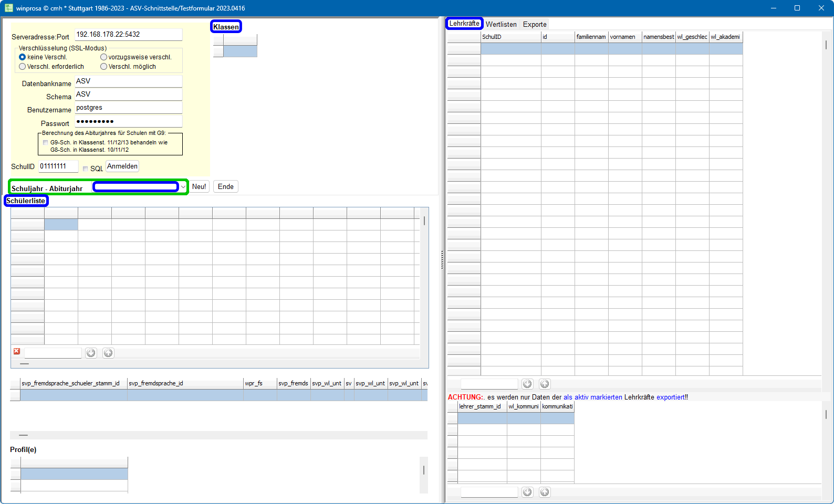Click the down arrow under the Schülerliste grid
This screenshot has height=504, width=834.
pos(91,353)
